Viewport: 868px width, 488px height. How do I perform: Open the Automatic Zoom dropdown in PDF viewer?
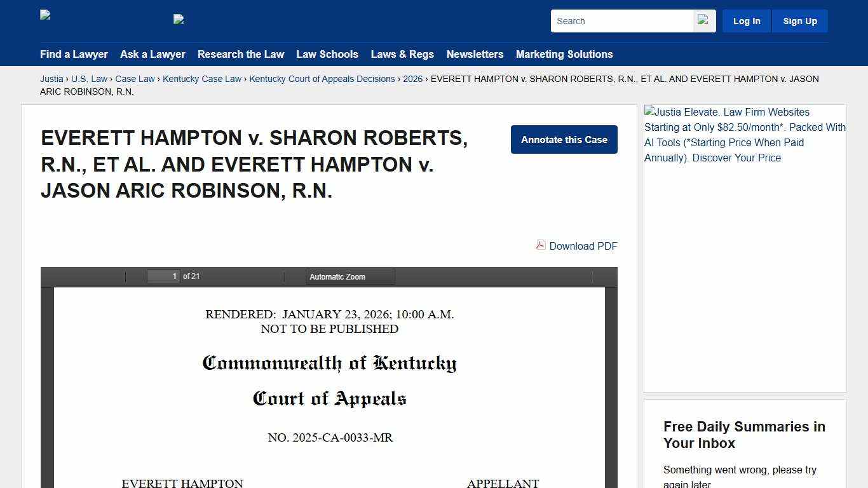click(x=350, y=276)
